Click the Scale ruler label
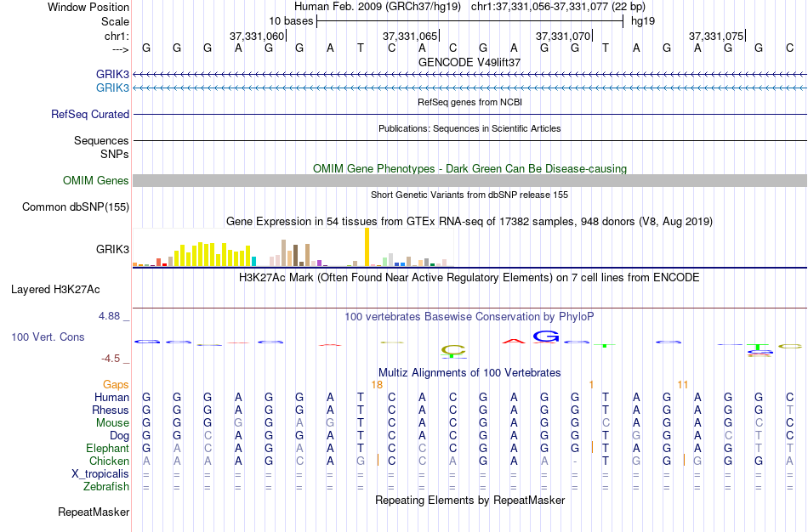The width and height of the screenshot is (808, 532). (x=116, y=21)
